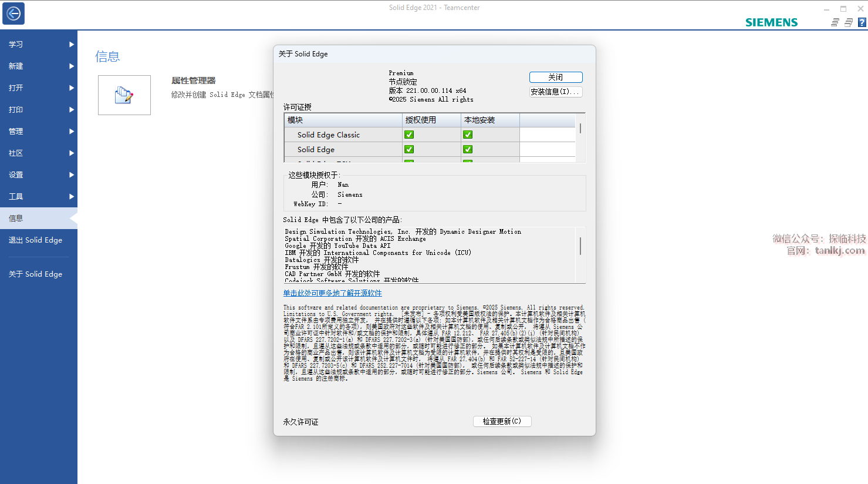
Task: Toggle 授权使用 checkbox for Solid Edge row
Action: click(409, 149)
